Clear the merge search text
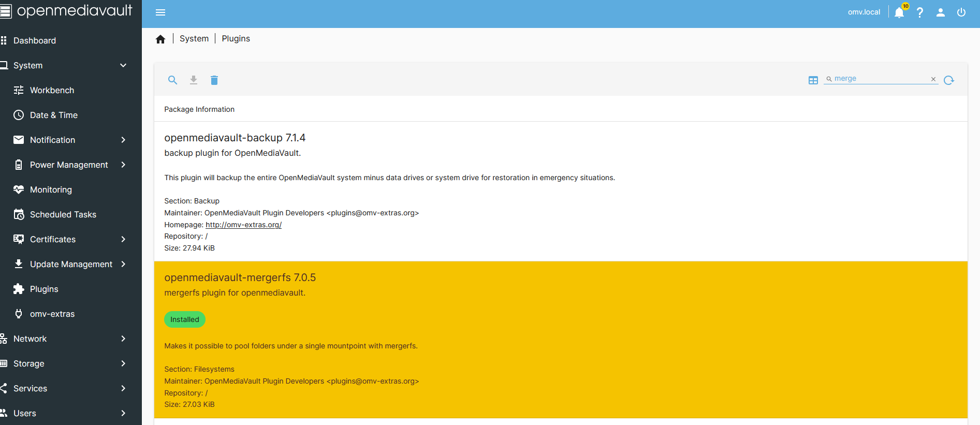Viewport: 980px width, 425px height. tap(933, 79)
